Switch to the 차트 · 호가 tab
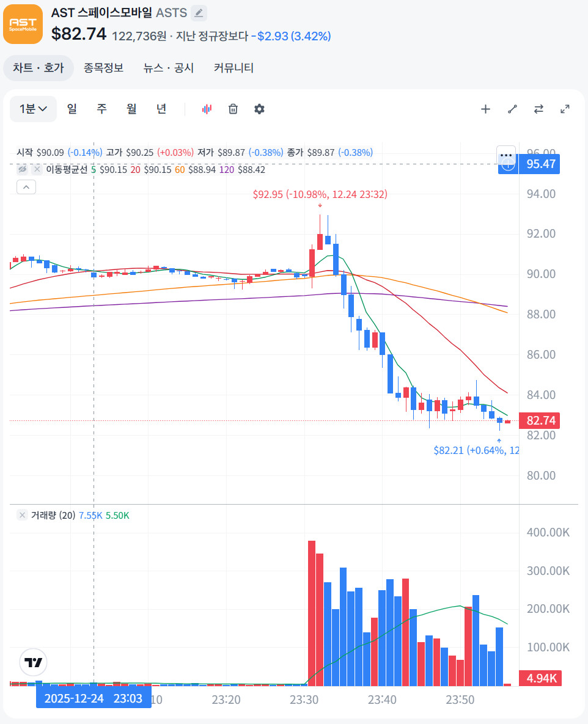 click(x=39, y=68)
